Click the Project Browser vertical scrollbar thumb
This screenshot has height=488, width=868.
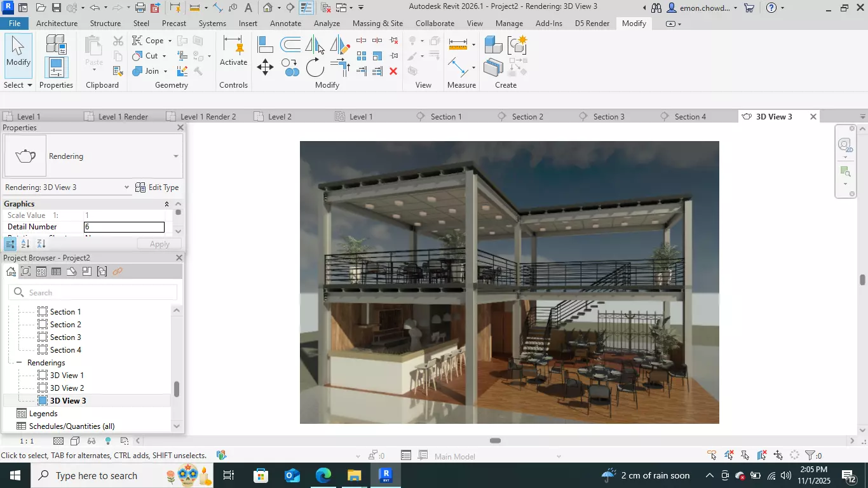click(177, 389)
